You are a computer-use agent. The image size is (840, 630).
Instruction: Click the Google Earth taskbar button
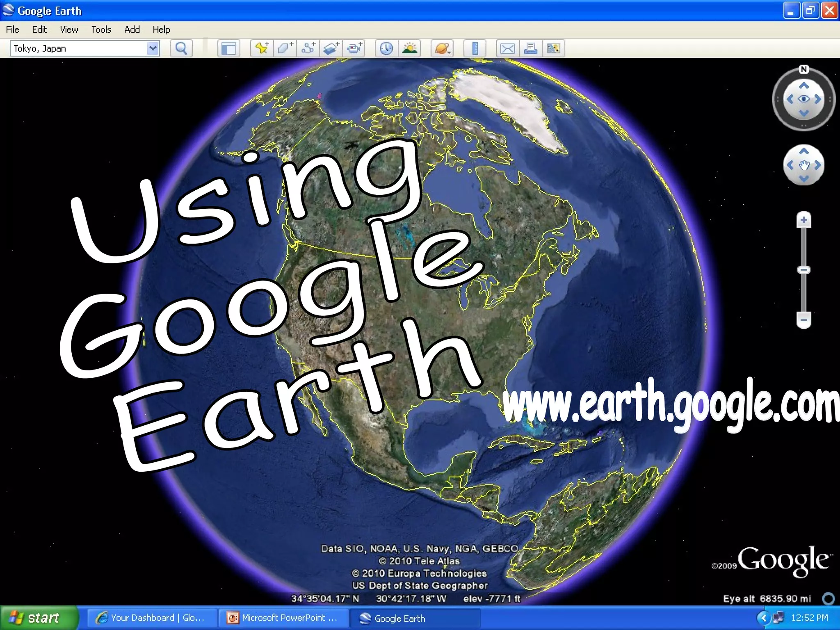(415, 618)
